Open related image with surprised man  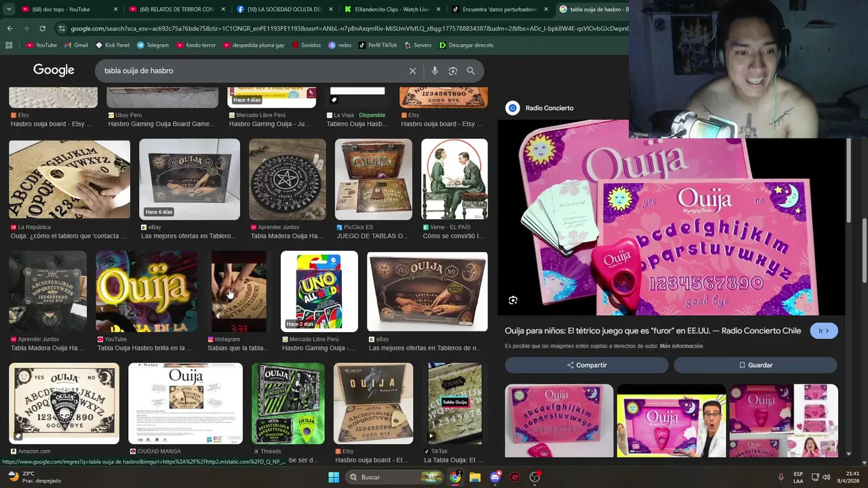tap(671, 421)
